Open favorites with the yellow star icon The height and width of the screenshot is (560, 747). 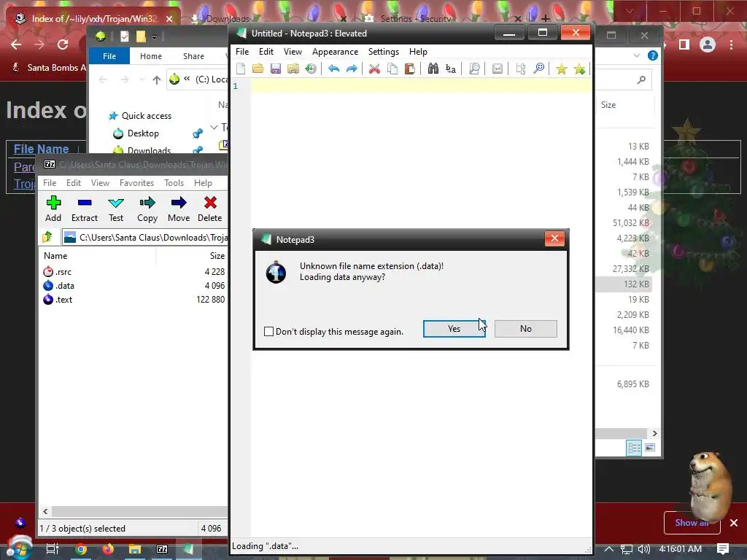coord(561,69)
